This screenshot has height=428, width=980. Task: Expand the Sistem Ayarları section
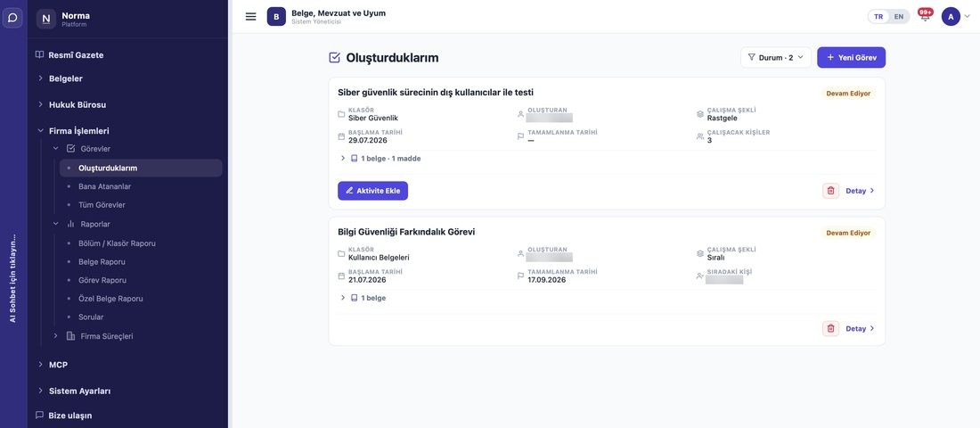click(x=41, y=391)
